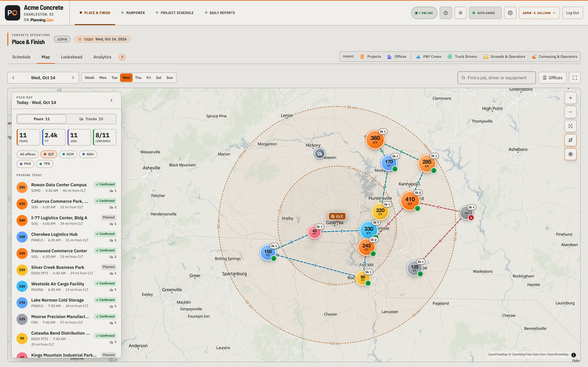This screenshot has width=588, height=367.
Task: Click the map zoom in plus icon
Action: 570,98
